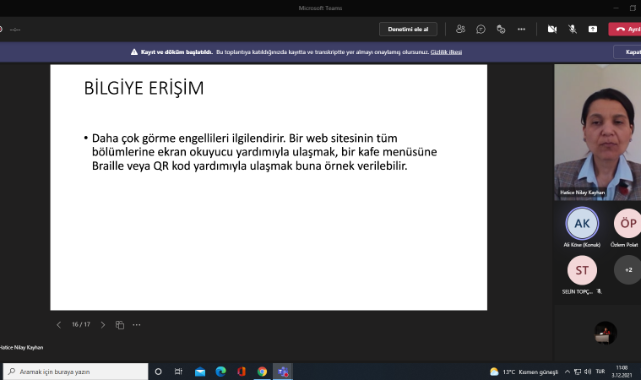The height and width of the screenshot is (380, 641).
Task: Leave the meeting with red Ayrıl button
Action: click(625, 29)
